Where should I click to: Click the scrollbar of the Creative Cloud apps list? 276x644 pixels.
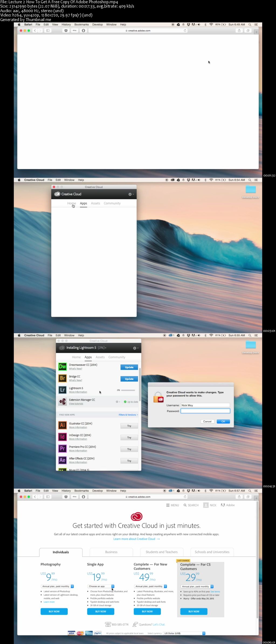140,385
